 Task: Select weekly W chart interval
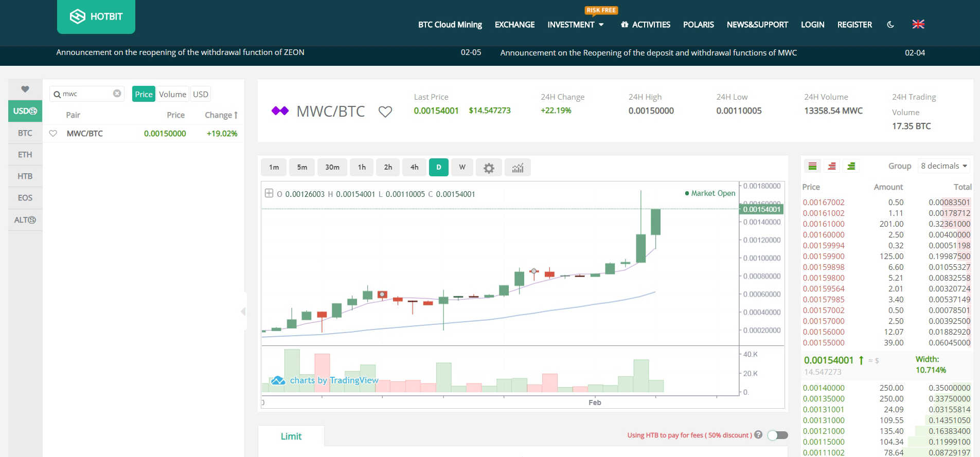462,168
